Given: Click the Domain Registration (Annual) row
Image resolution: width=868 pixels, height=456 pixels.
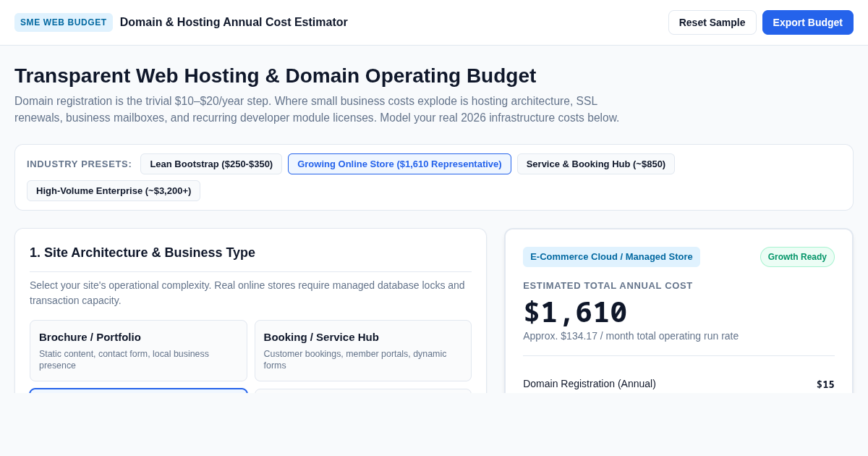Looking at the screenshot, I should (x=678, y=384).
